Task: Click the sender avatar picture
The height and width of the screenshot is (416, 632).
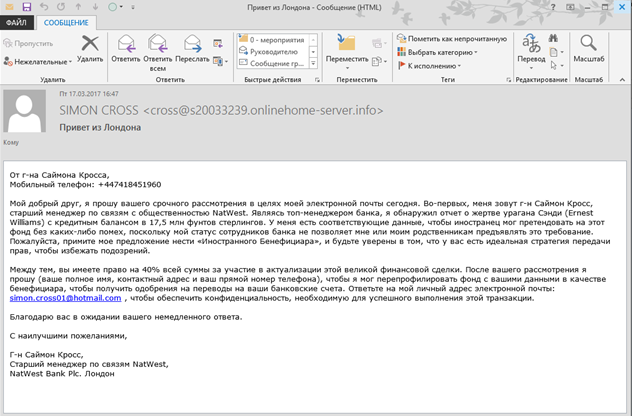Action: (x=25, y=111)
